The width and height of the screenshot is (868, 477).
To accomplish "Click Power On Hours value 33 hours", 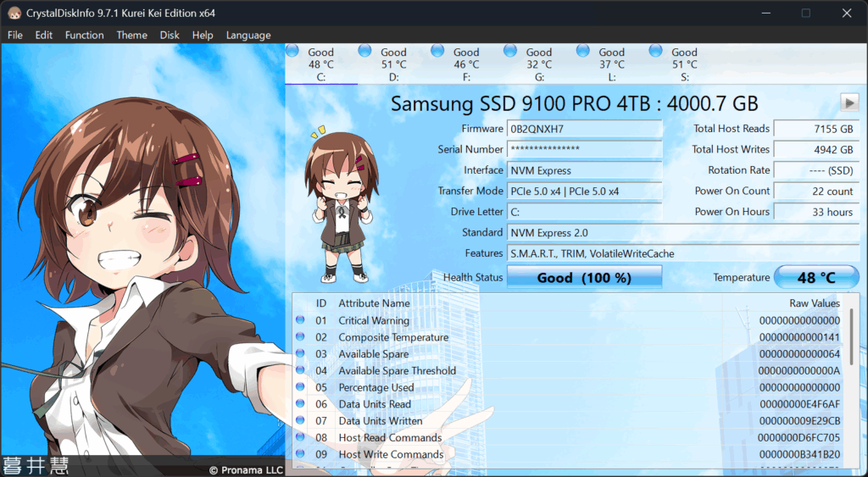I will click(816, 212).
